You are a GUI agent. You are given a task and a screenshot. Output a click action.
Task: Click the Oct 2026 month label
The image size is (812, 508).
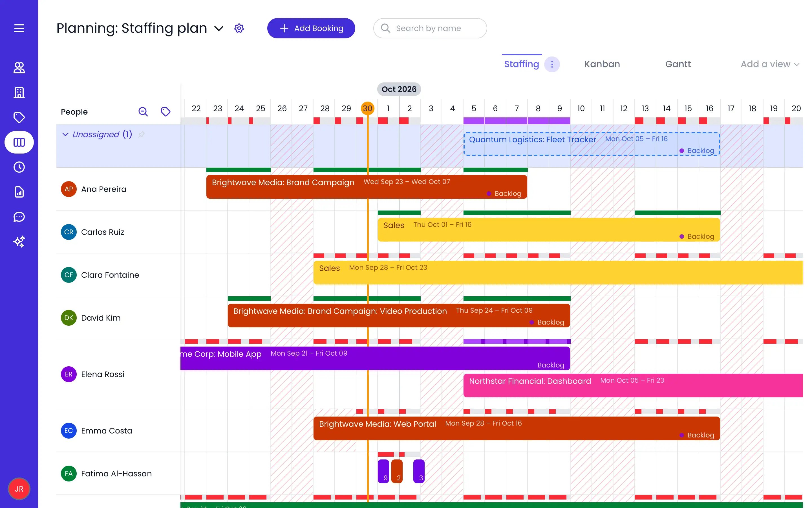point(399,89)
